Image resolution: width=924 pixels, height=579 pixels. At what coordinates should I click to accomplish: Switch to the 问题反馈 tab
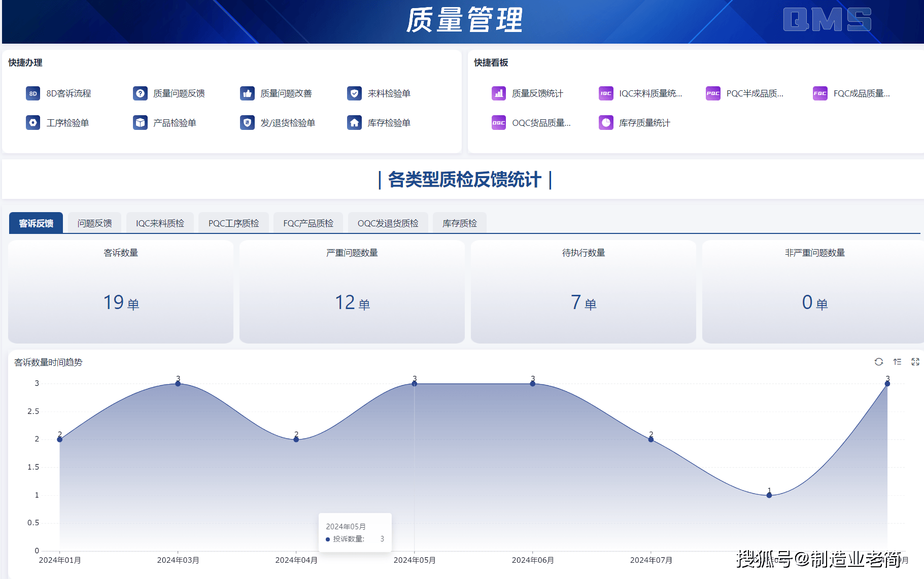(x=94, y=222)
